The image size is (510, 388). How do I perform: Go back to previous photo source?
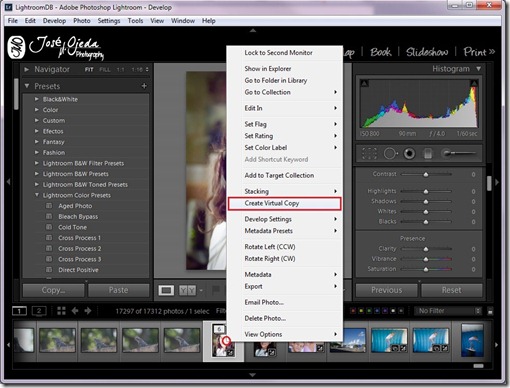click(x=75, y=311)
